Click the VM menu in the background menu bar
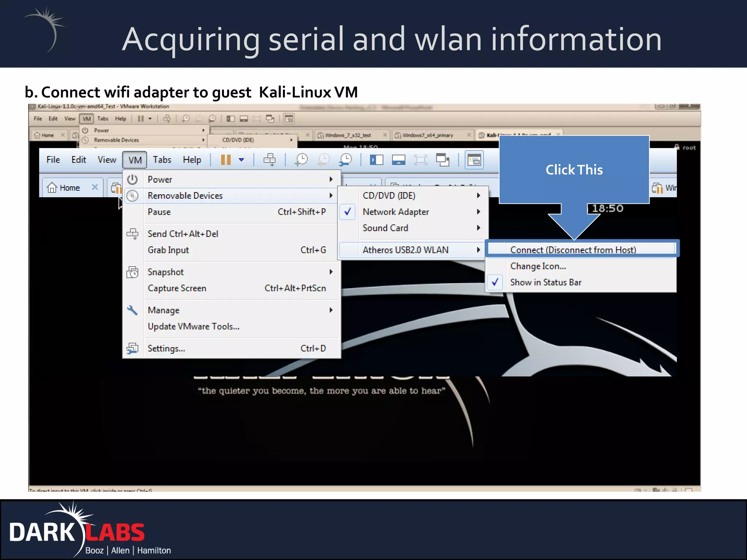This screenshot has width=747, height=560. click(86, 118)
